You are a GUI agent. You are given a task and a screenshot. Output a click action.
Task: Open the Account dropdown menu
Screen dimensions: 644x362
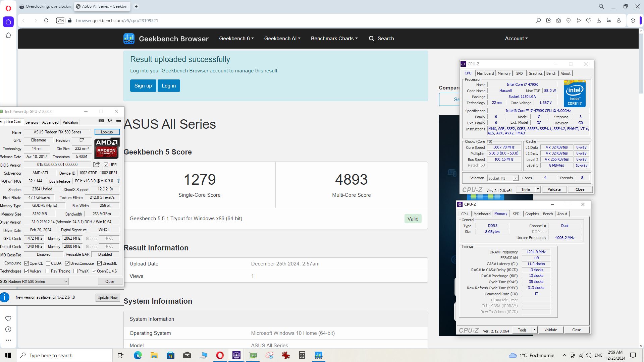[516, 39]
